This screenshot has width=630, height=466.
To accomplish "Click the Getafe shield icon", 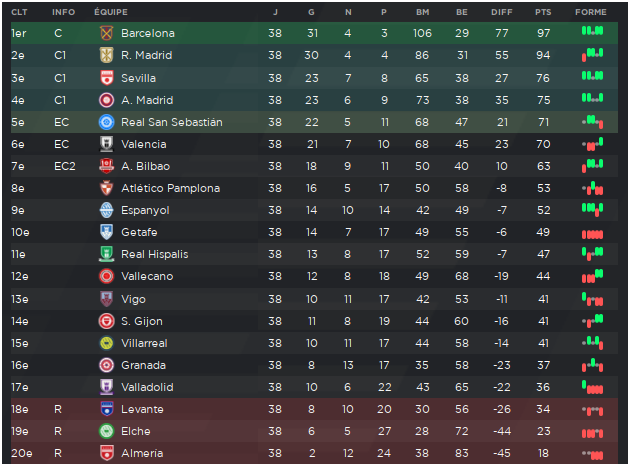I will pos(106,232).
